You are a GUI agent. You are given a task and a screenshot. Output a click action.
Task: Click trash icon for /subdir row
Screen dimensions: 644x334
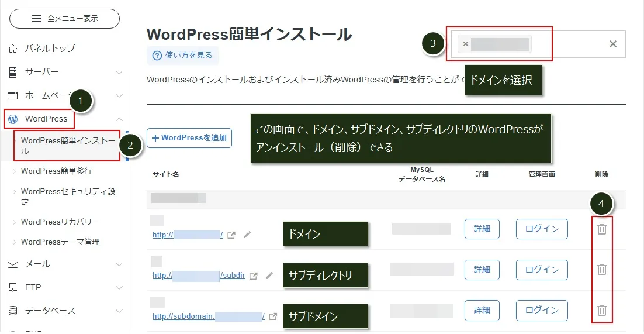602,270
